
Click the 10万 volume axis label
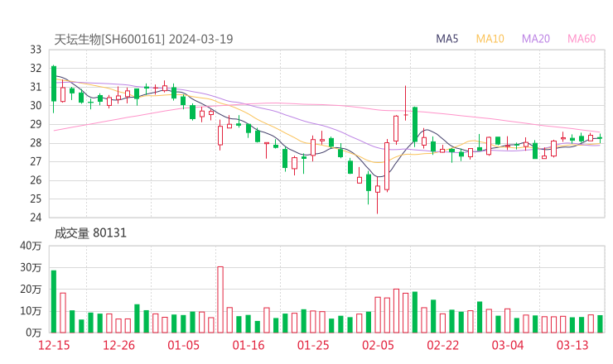31,311
